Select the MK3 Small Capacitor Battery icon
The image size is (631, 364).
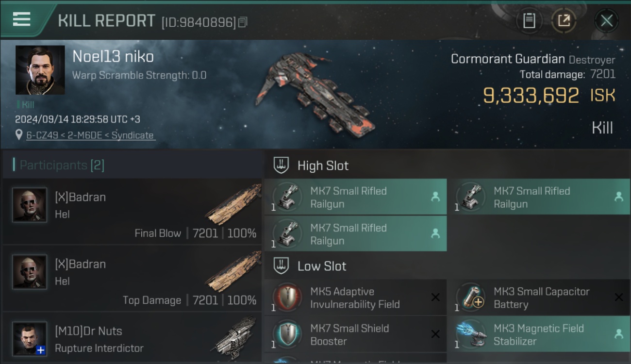point(470,297)
